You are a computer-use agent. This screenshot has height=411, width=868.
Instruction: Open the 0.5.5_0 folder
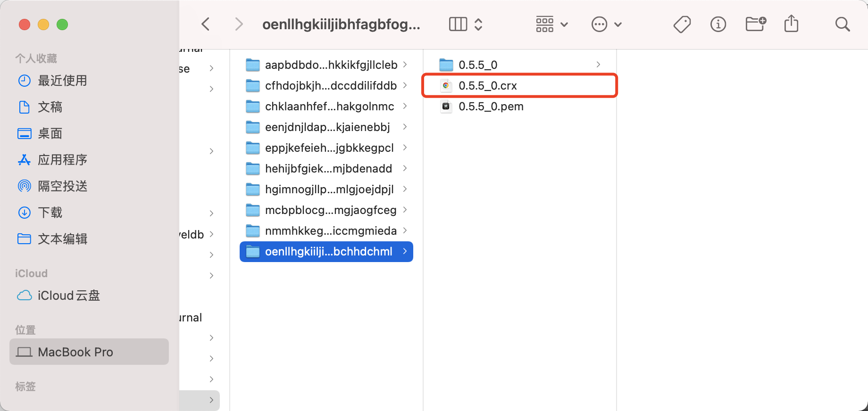pyautogui.click(x=477, y=65)
